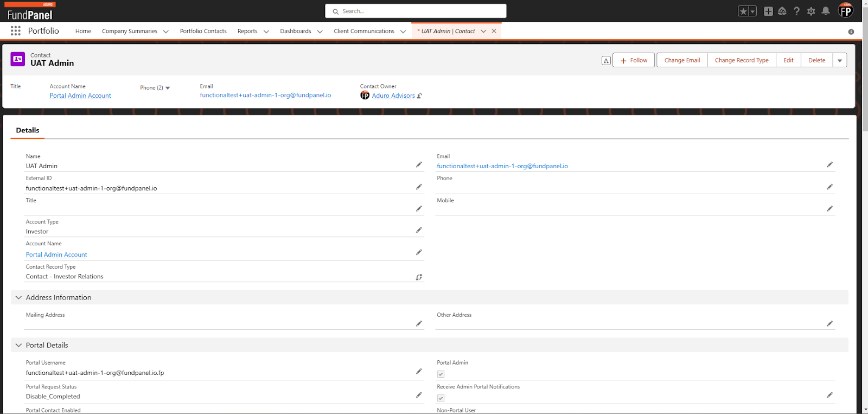
Task: Collapse the Portal Details section
Action: 18,345
